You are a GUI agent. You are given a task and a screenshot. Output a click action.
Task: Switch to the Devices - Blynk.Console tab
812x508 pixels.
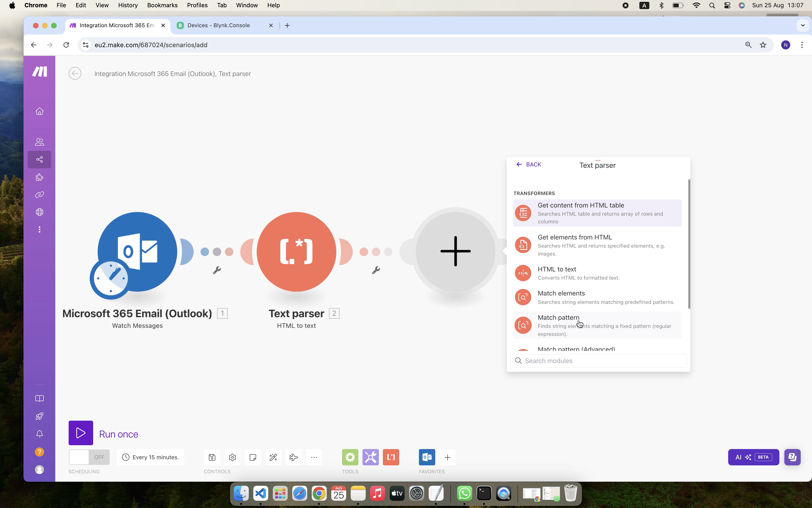click(225, 26)
